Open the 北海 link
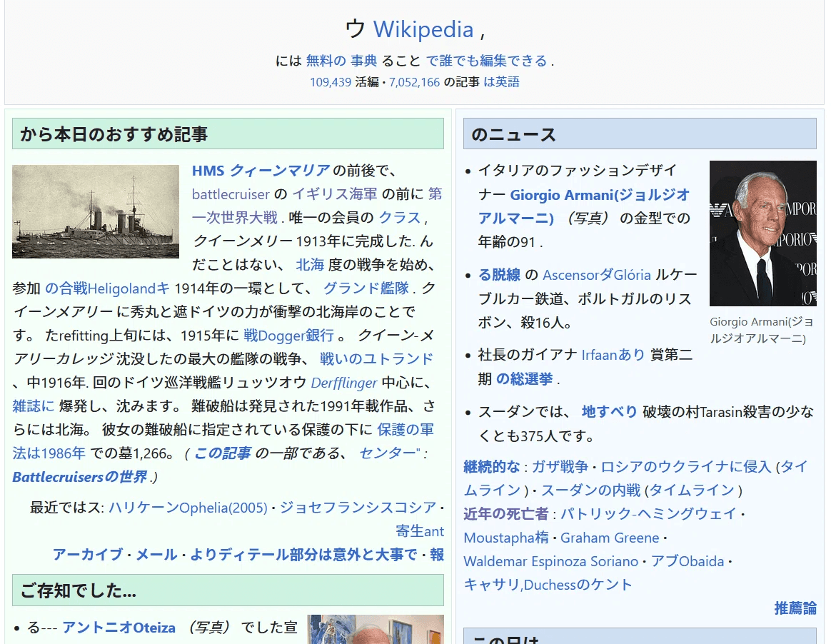This screenshot has height=644, width=831. click(x=310, y=265)
